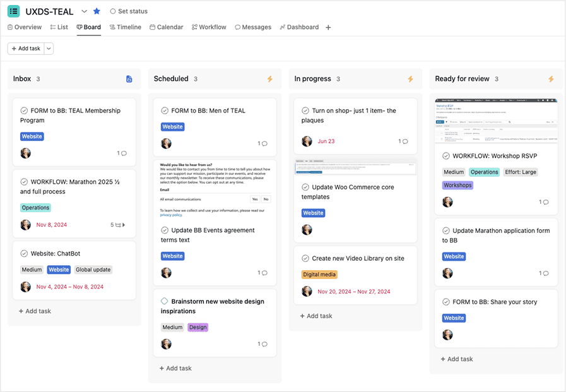The height and width of the screenshot is (392, 566).
Task: Click the lightning rules icon in Scheduled column
Action: point(270,79)
